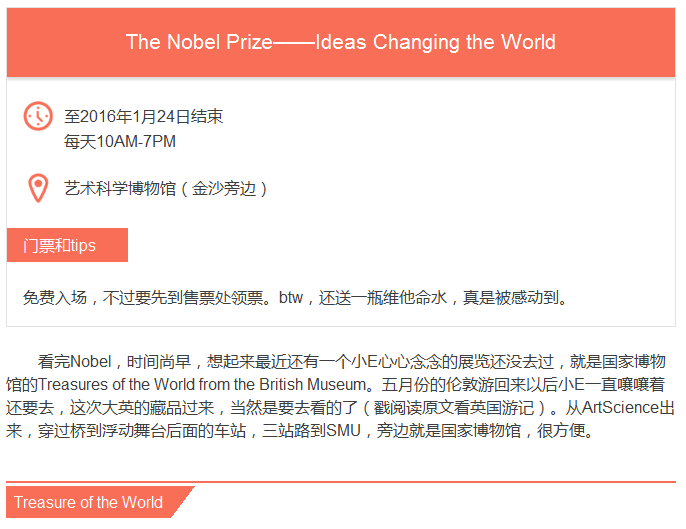Click the Nobel Prize header title

341,42
